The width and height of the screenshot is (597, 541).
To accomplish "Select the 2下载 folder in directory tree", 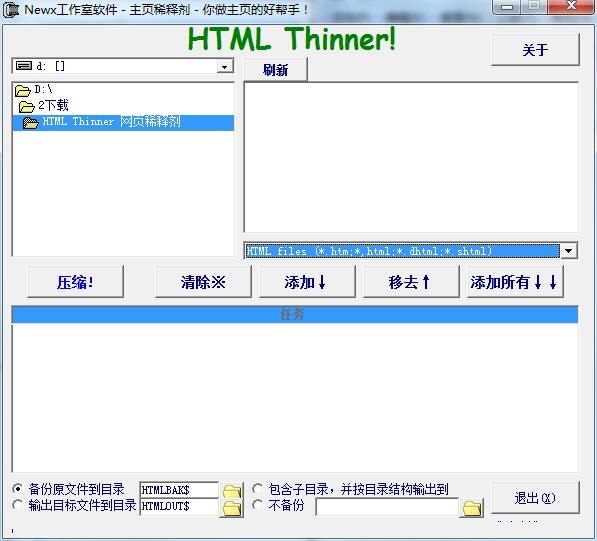I will (44, 106).
